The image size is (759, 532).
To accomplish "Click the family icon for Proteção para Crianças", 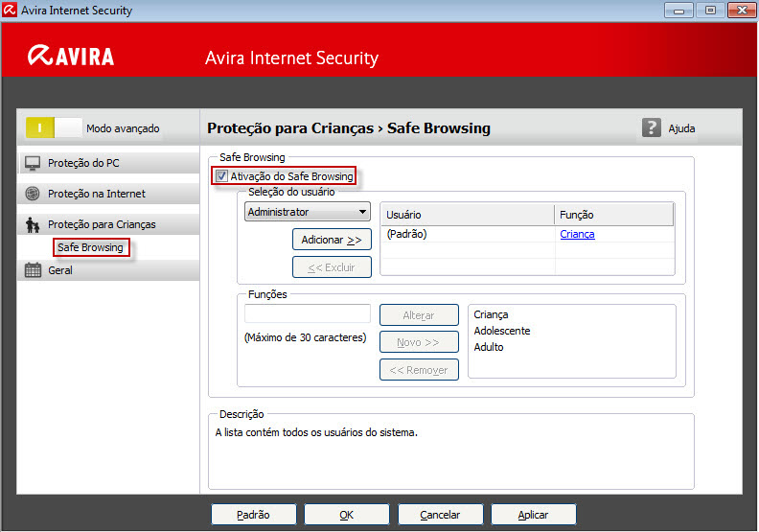I will pos(33,224).
